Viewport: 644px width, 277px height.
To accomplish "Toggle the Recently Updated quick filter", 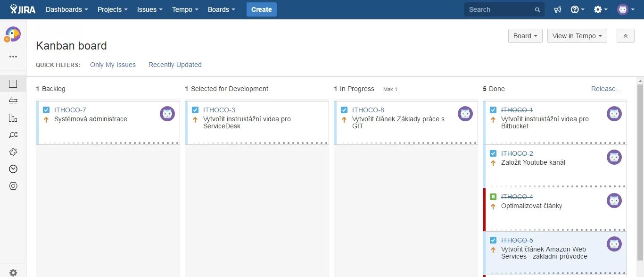I will (x=175, y=65).
